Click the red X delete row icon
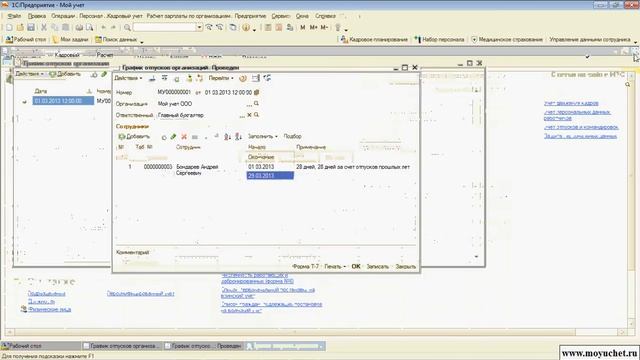640x360 pixels. 184,137
